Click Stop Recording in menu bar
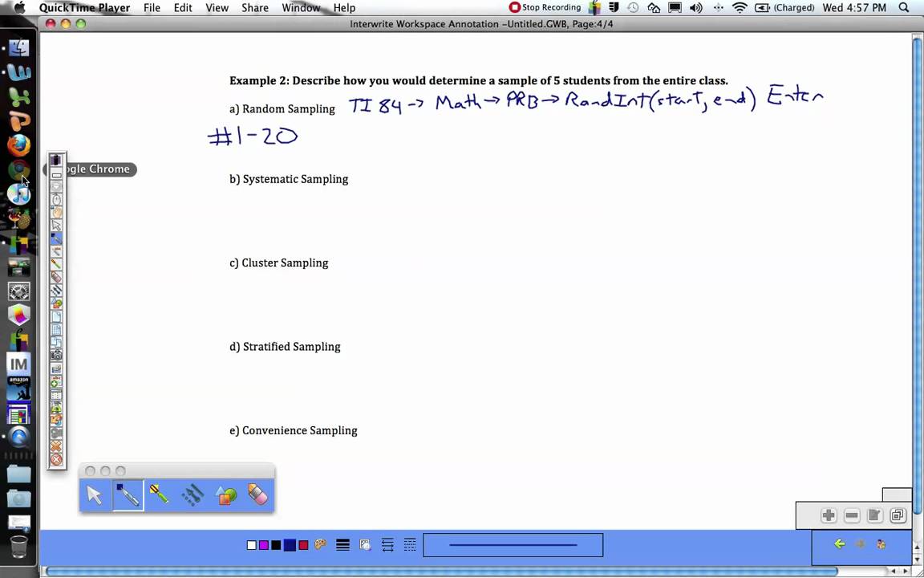The image size is (924, 578). pyautogui.click(x=545, y=8)
